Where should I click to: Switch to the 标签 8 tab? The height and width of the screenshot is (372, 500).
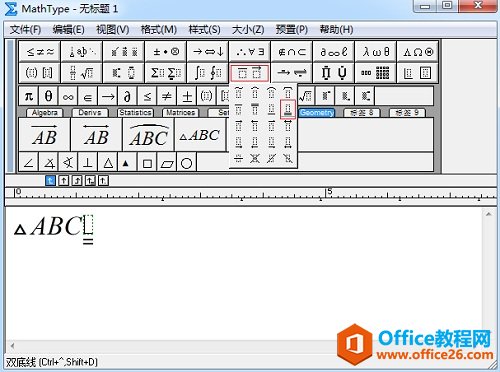(362, 113)
